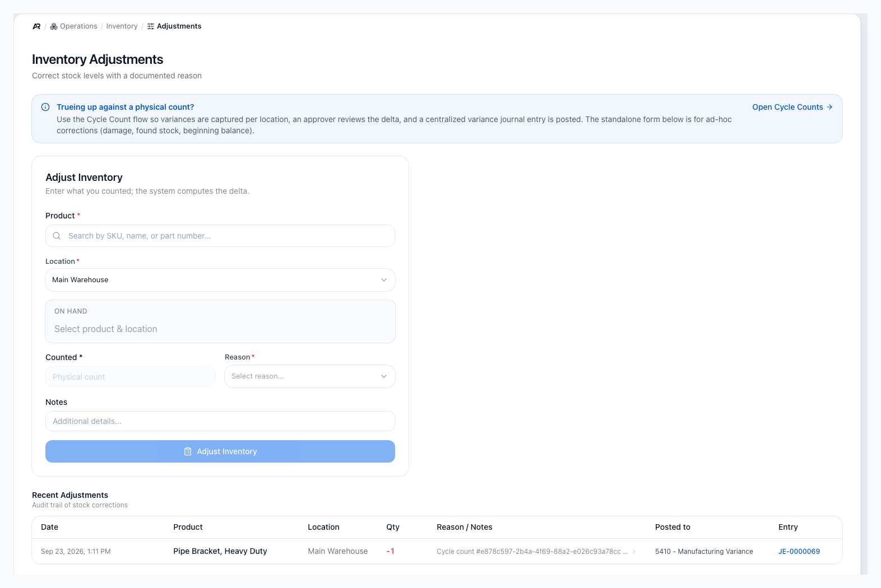The height and width of the screenshot is (588, 881).
Task: Click the Additional details notes field
Action: click(220, 421)
